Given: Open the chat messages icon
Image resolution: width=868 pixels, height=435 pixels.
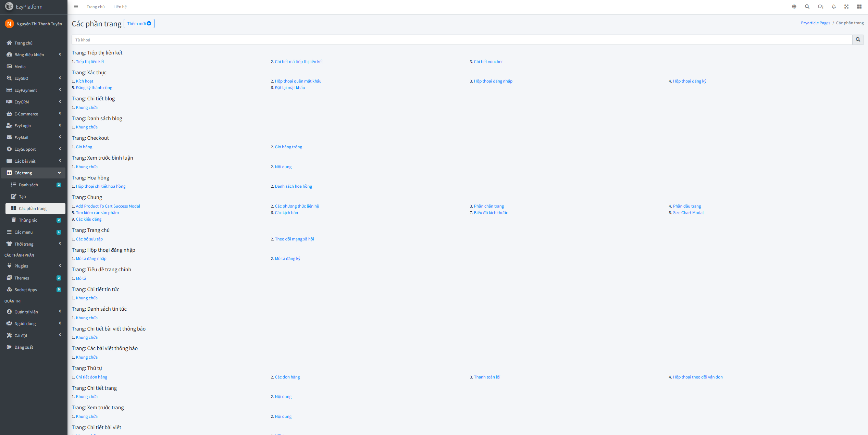Looking at the screenshot, I should [820, 7].
